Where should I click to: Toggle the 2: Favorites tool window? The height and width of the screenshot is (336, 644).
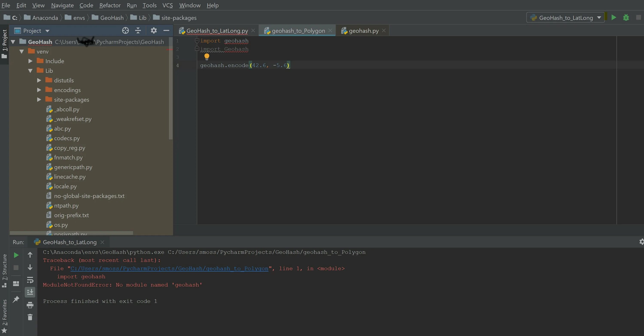point(5,316)
